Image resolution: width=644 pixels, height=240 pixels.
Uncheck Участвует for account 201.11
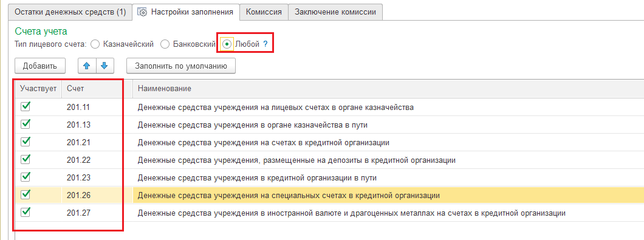[x=26, y=106]
